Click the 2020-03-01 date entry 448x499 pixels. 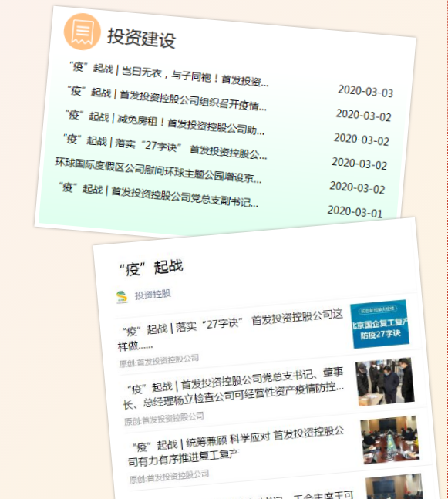[355, 211]
